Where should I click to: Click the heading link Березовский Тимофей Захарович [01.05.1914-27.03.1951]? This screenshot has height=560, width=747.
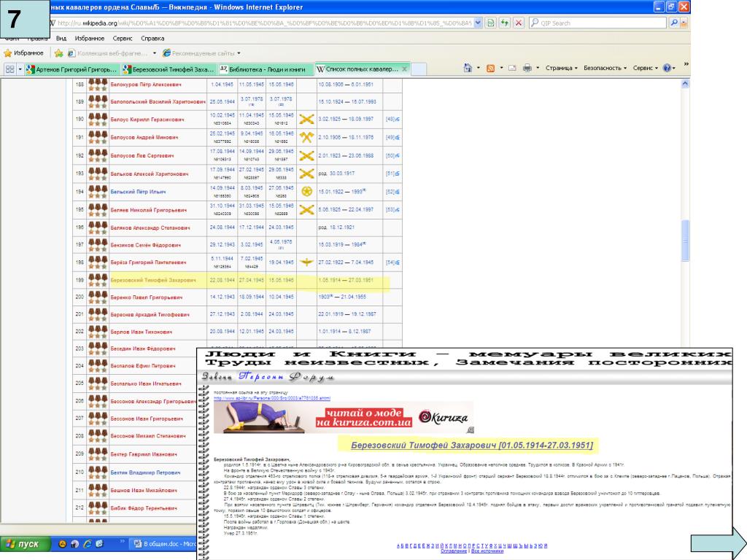click(x=472, y=446)
